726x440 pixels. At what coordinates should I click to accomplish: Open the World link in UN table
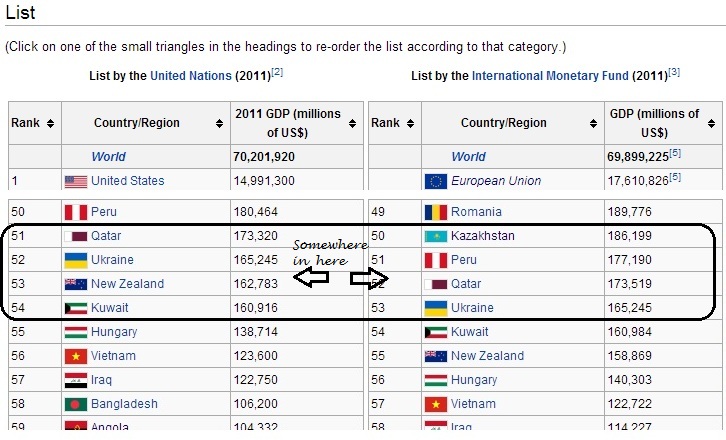point(108,157)
